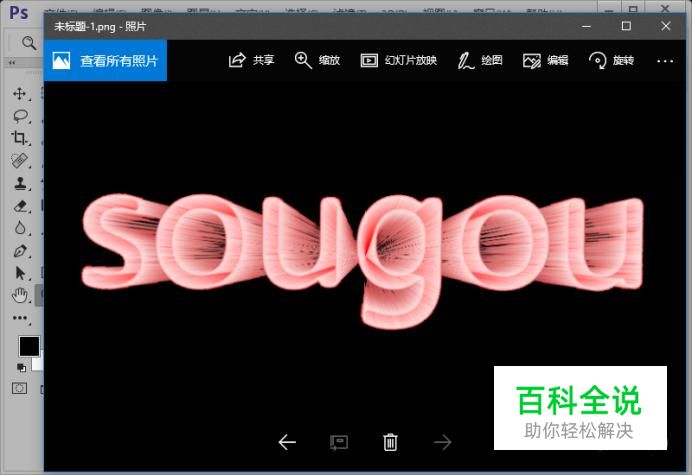Click the trash delete photo icon
Image resolution: width=692 pixels, height=475 pixels.
click(x=390, y=442)
